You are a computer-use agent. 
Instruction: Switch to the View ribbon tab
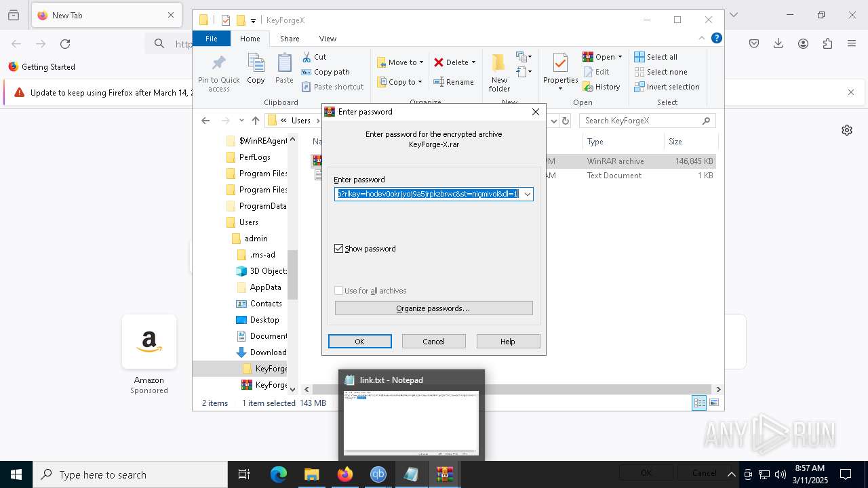[x=328, y=39]
